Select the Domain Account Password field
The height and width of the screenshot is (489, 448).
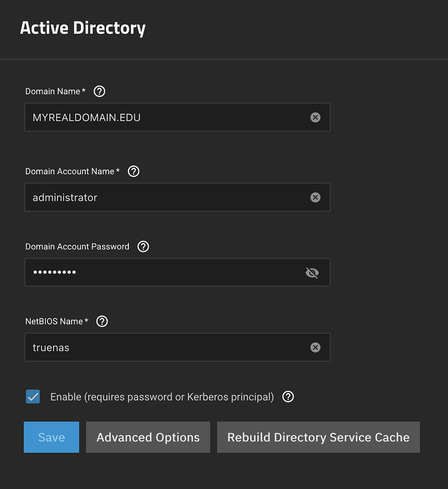(167, 272)
